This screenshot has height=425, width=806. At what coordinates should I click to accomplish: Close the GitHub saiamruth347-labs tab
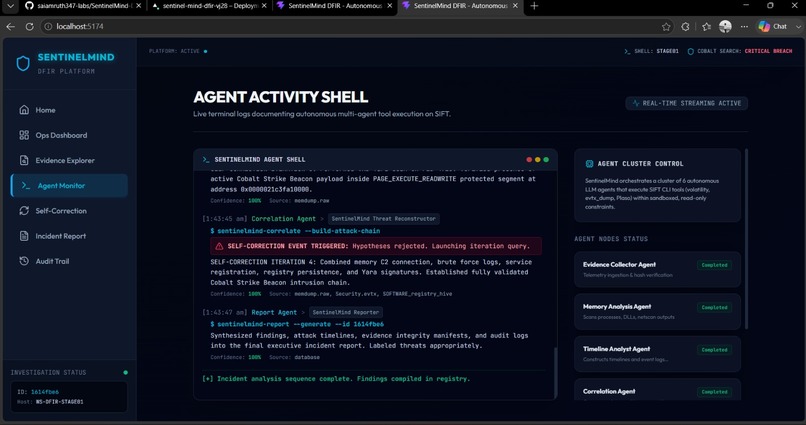(138, 6)
